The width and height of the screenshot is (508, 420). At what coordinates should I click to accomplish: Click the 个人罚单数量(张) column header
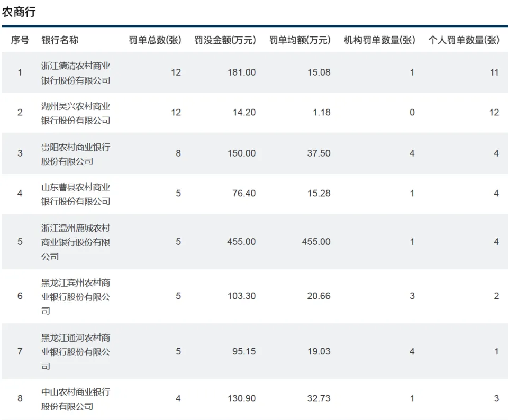coord(464,40)
